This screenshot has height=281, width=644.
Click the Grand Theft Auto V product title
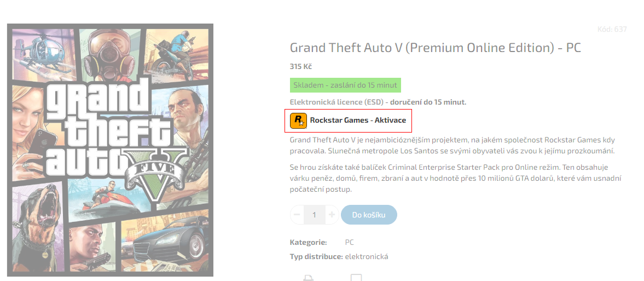tap(436, 48)
